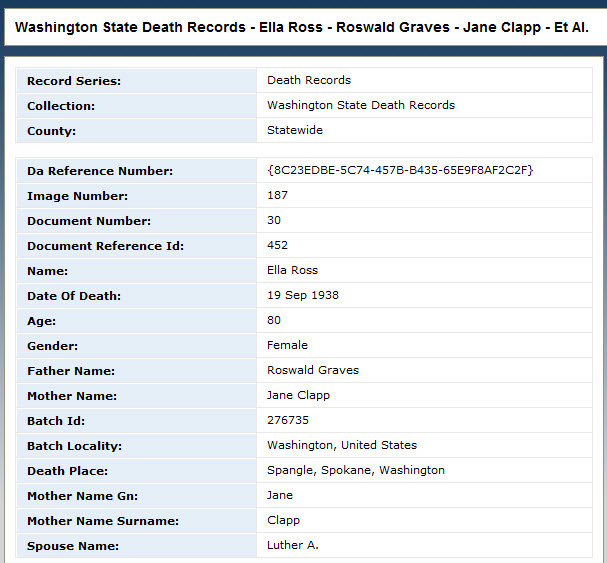Click Document Reference Id value 452
This screenshot has width=607, height=563.
tap(278, 246)
